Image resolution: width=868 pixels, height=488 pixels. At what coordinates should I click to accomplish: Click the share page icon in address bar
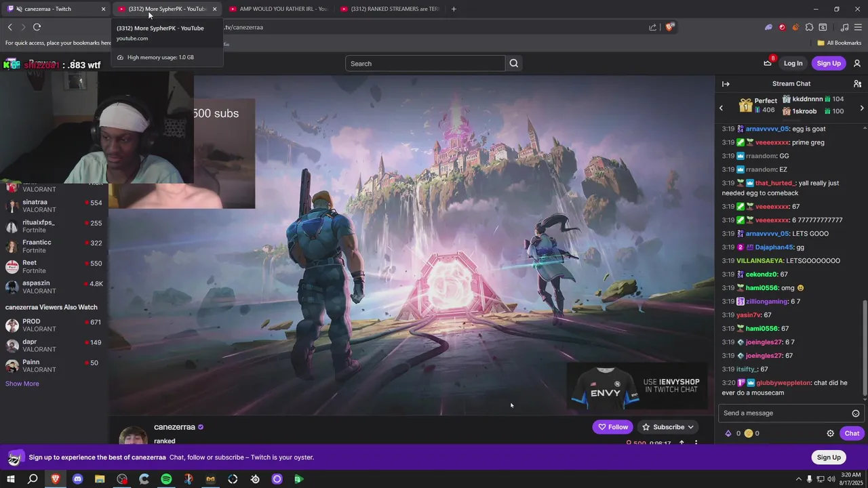(652, 27)
